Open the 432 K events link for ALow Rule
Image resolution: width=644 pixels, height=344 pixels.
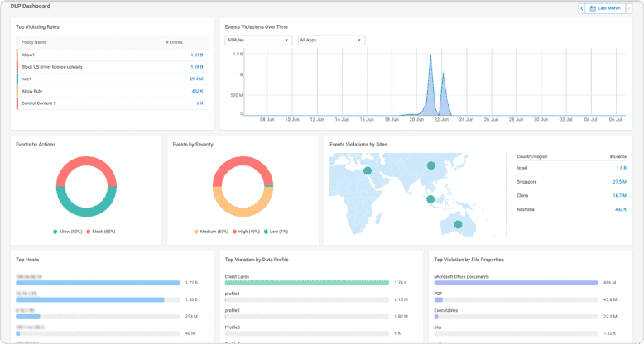(x=197, y=91)
